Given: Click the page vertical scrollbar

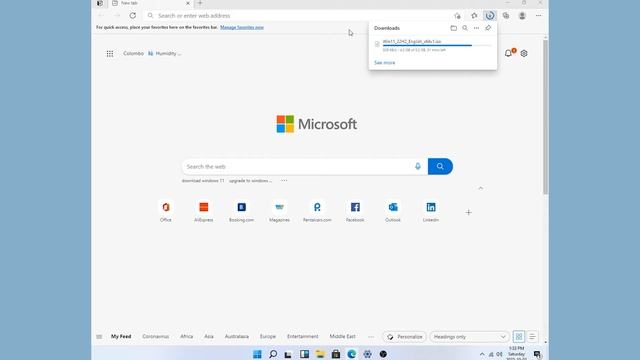Looking at the screenshot, I should pyautogui.click(x=546, y=117).
